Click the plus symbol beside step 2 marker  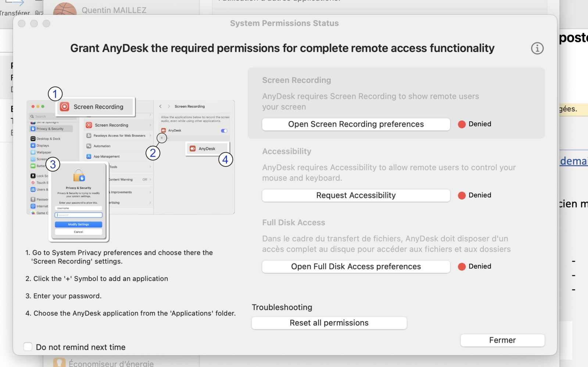point(162,138)
